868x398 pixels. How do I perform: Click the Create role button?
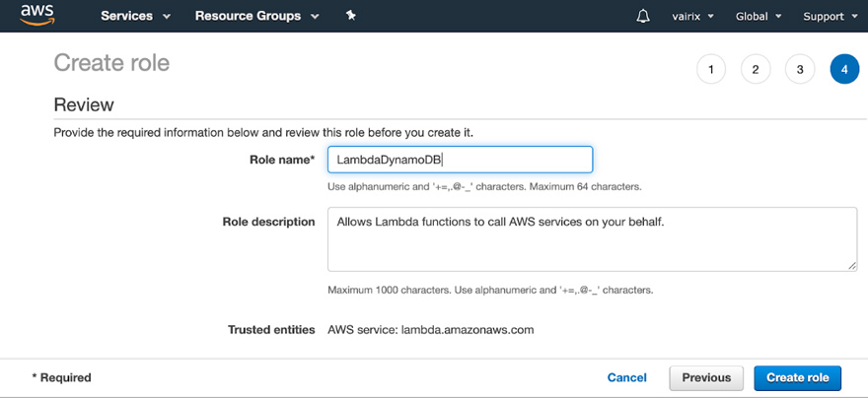pos(798,378)
